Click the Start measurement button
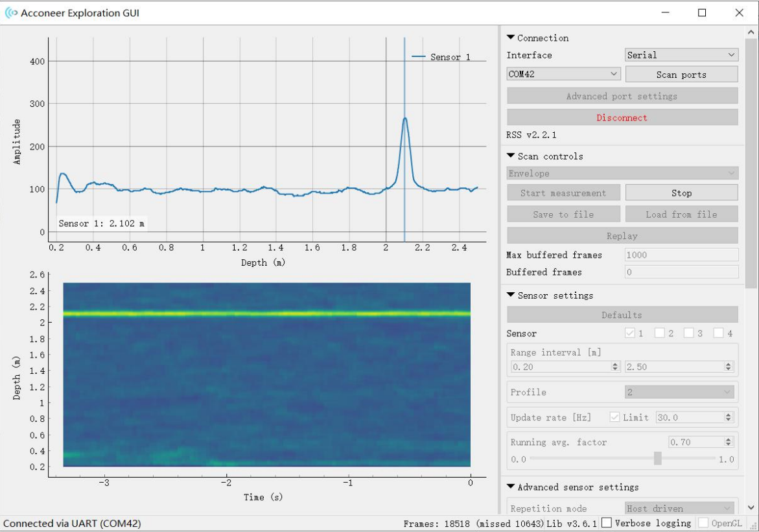This screenshot has width=759, height=532. [563, 192]
